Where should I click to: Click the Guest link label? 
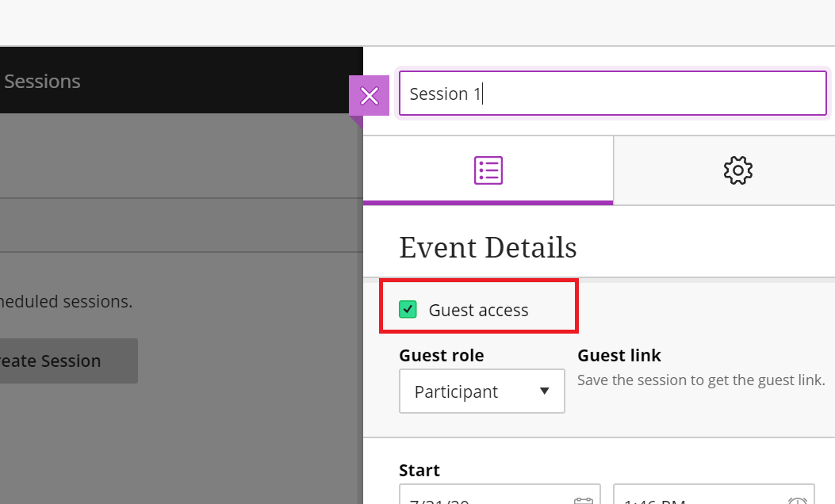tap(619, 355)
